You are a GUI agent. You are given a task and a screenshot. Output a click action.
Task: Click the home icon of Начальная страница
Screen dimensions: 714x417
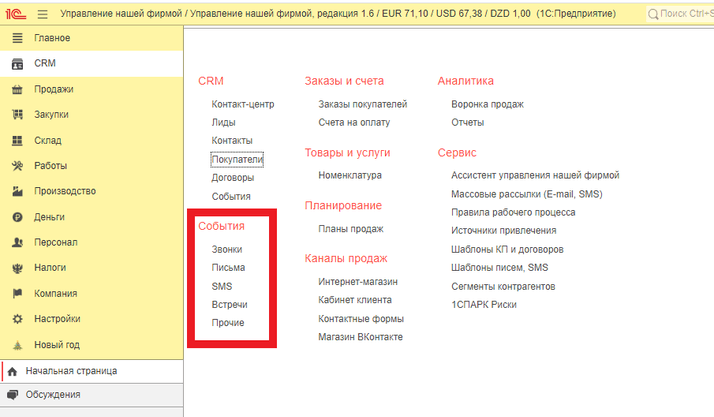pos(12,371)
